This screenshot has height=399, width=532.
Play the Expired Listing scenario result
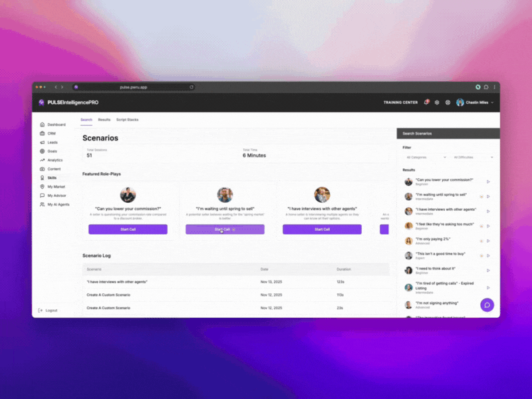click(488, 288)
